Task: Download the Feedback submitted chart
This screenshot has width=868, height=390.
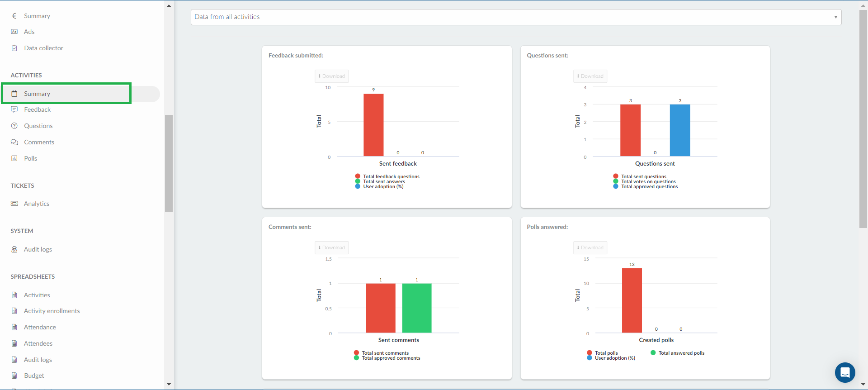Action: (x=332, y=76)
